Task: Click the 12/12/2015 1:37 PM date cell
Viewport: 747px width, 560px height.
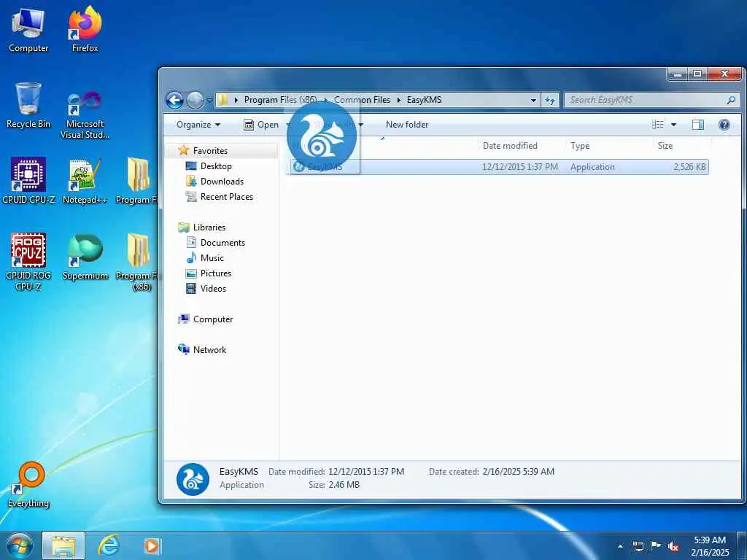Action: coord(519,167)
